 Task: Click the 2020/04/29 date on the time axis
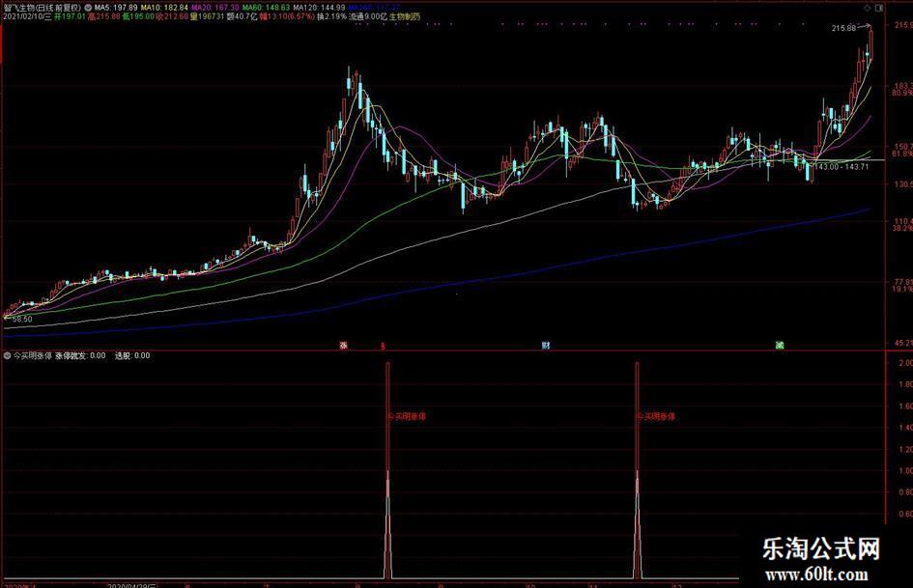(131, 584)
